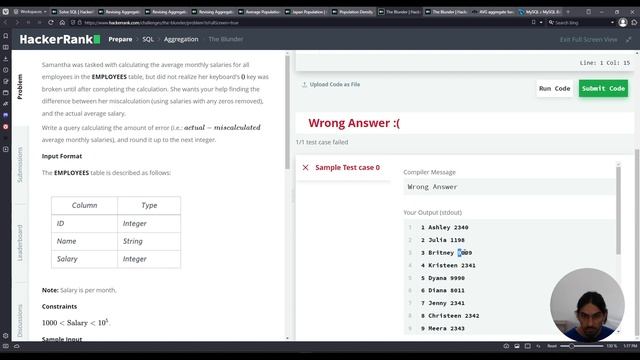Image resolution: width=640 pixels, height=360 pixels.
Task: Open the red Vivaldi web panel
Action: click(x=6, y=127)
